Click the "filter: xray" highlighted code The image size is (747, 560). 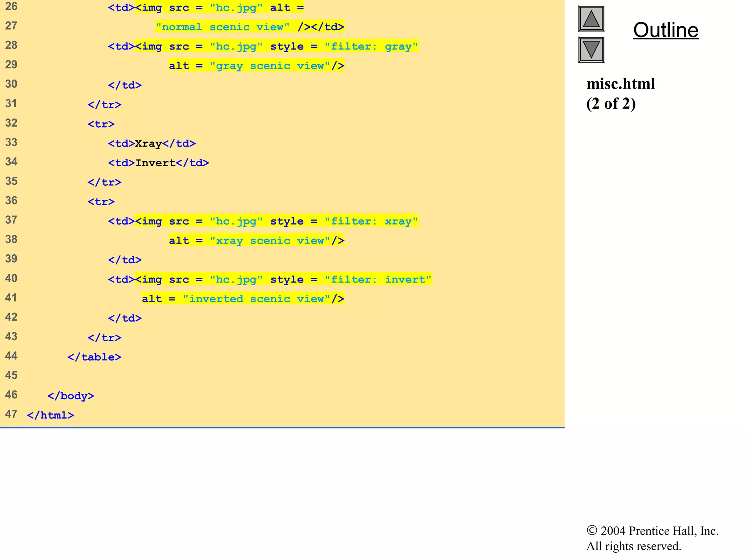click(371, 221)
